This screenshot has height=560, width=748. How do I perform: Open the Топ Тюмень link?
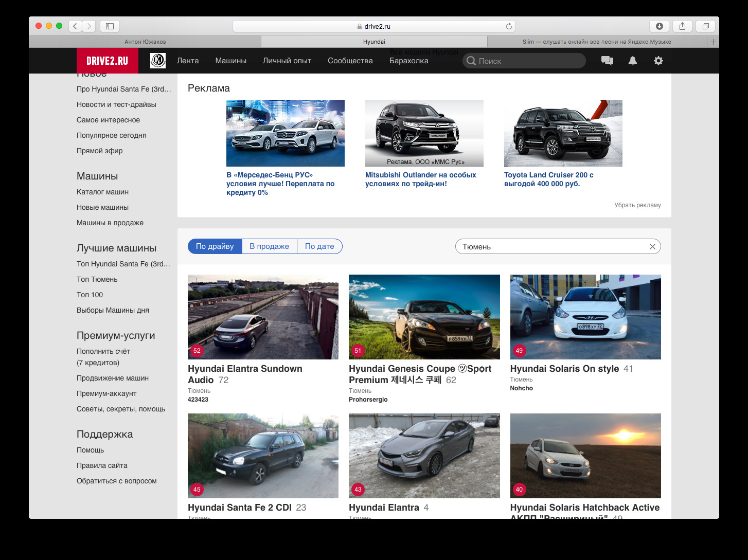click(97, 279)
